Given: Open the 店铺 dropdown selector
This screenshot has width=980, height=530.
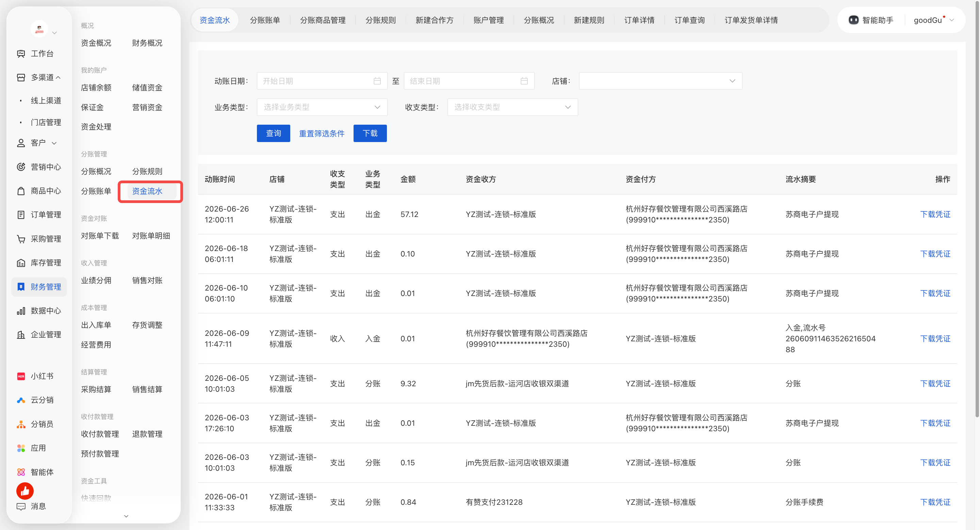Looking at the screenshot, I should point(660,81).
